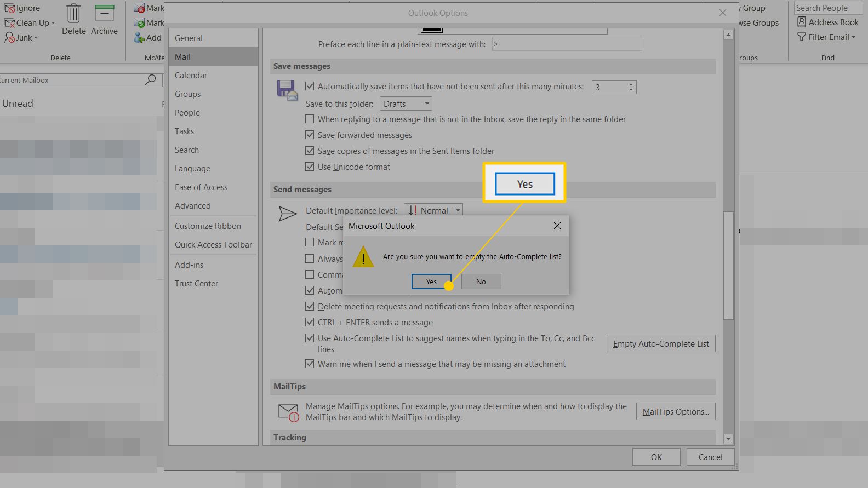The width and height of the screenshot is (868, 488).
Task: Toggle the Mark m... checkbox in Send messages
Action: [x=310, y=242]
